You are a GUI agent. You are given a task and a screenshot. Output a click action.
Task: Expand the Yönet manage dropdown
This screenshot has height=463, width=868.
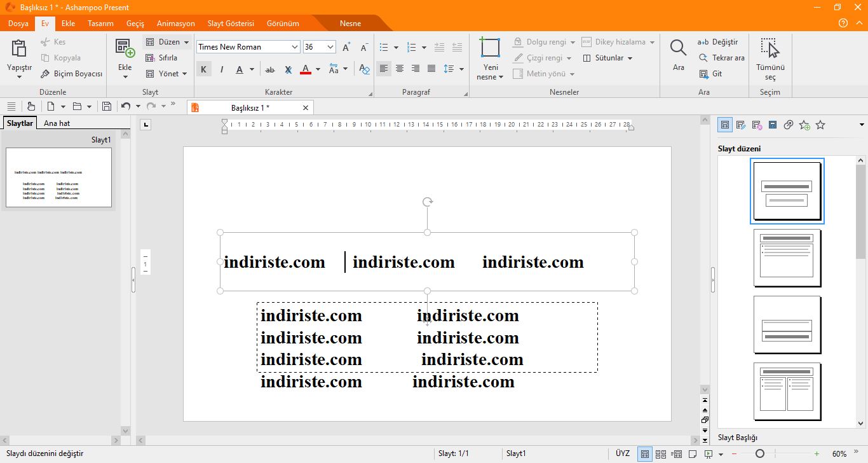184,74
